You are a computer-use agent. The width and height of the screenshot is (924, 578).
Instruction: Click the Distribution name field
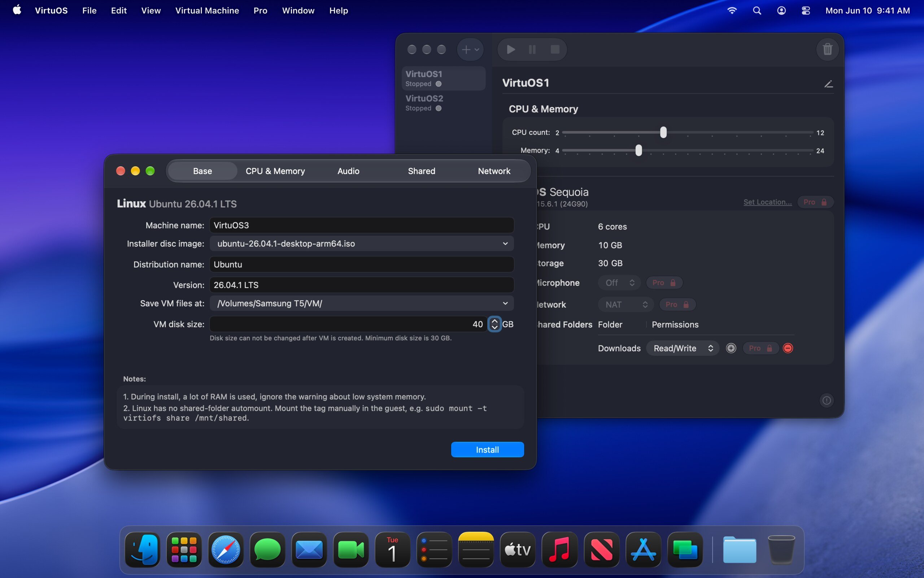(362, 264)
